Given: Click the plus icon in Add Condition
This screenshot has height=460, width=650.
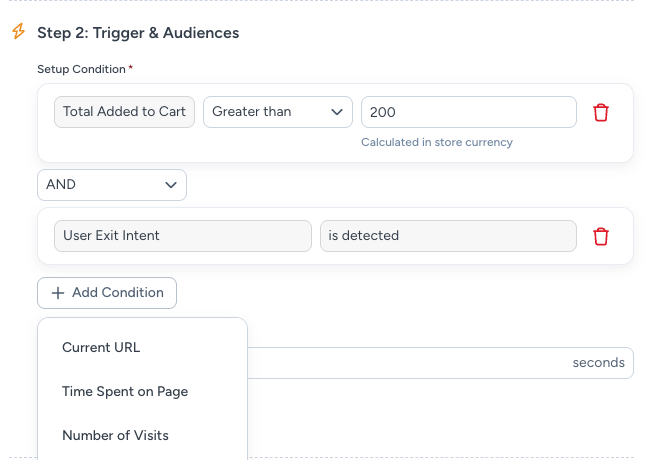Looking at the screenshot, I should (x=58, y=293).
